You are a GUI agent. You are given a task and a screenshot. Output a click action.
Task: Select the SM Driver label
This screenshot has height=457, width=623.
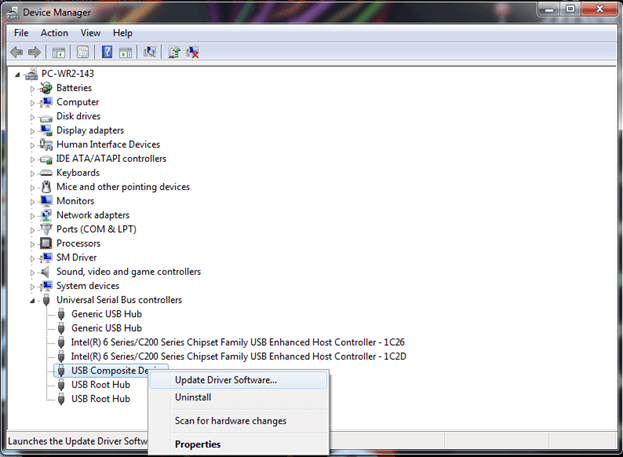[76, 258]
